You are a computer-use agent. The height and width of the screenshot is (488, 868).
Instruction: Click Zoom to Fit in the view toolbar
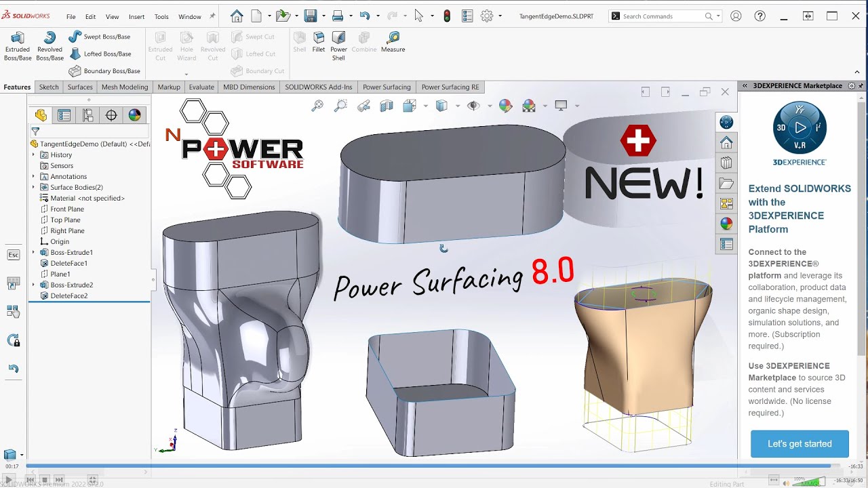click(x=317, y=105)
